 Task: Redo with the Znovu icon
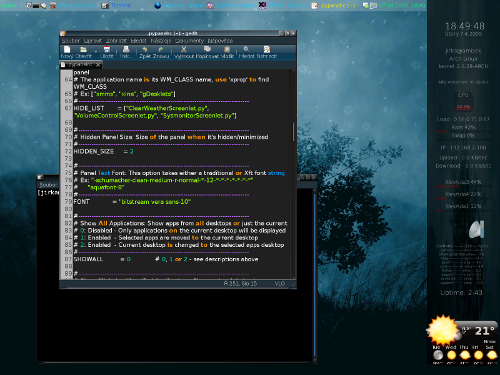tap(161, 50)
